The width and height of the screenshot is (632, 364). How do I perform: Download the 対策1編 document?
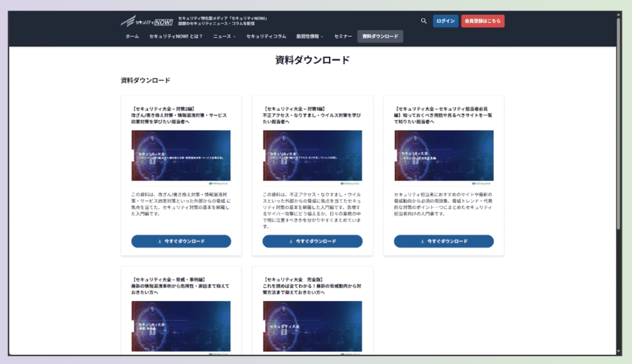click(312, 241)
